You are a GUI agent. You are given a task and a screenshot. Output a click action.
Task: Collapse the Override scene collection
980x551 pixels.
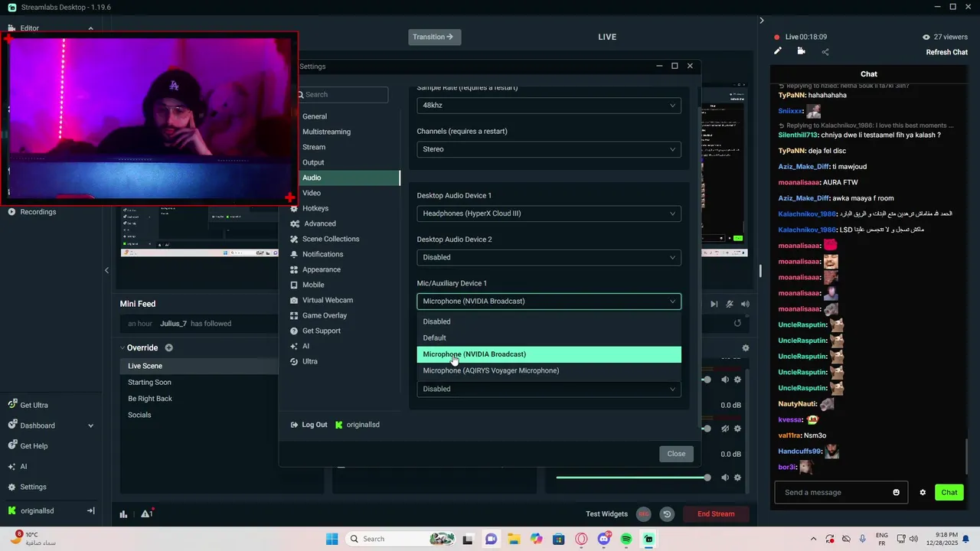(122, 347)
